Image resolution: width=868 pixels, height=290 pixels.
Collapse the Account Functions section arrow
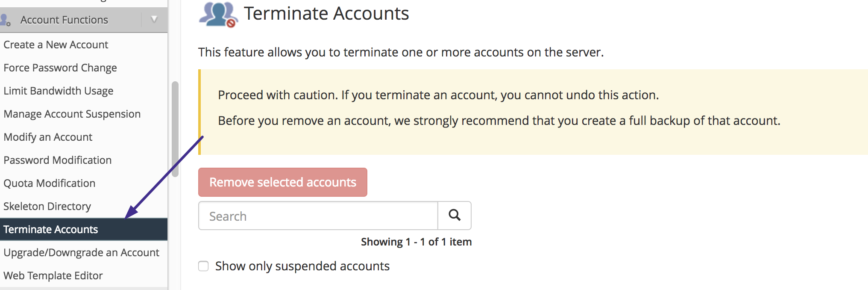[x=154, y=19]
